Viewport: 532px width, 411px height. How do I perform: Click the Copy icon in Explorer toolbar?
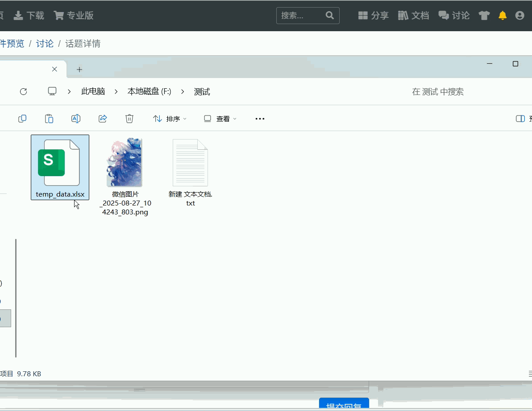pyautogui.click(x=22, y=119)
